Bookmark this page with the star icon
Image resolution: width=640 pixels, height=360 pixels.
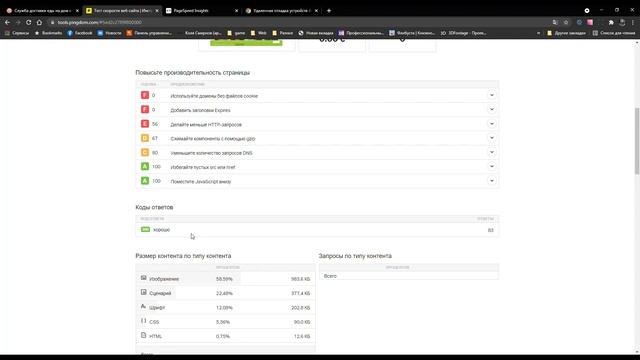(566, 22)
